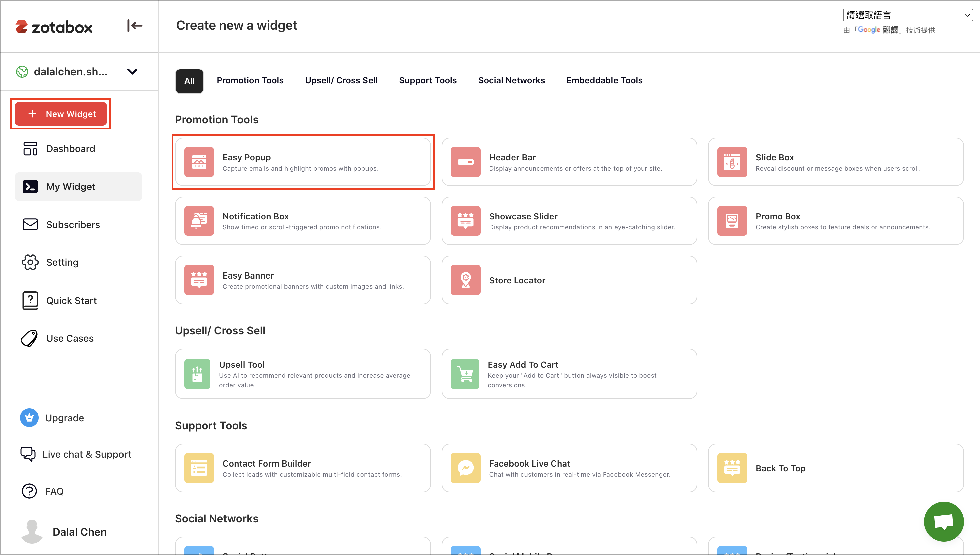Click the Upsell Tool green icon
The width and height of the screenshot is (980, 555).
click(197, 374)
